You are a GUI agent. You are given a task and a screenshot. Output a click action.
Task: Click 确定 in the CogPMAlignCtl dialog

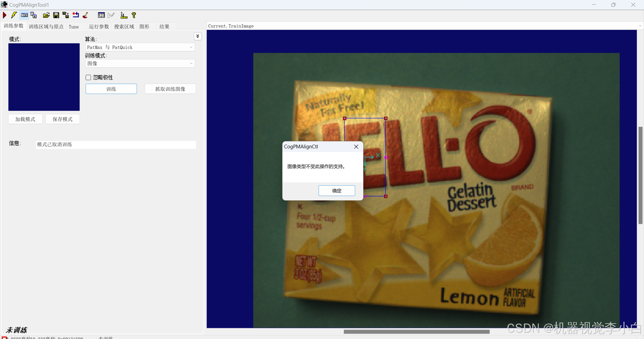(x=337, y=191)
